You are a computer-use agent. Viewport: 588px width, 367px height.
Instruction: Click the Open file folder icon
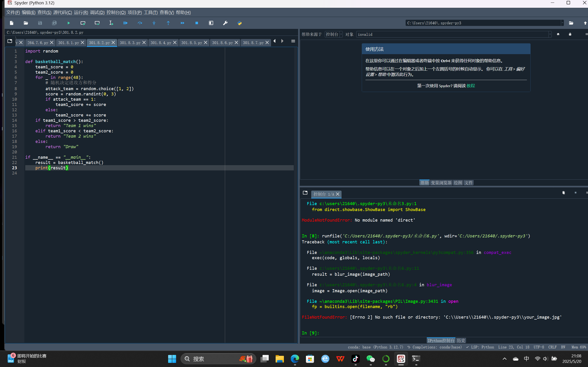click(26, 23)
